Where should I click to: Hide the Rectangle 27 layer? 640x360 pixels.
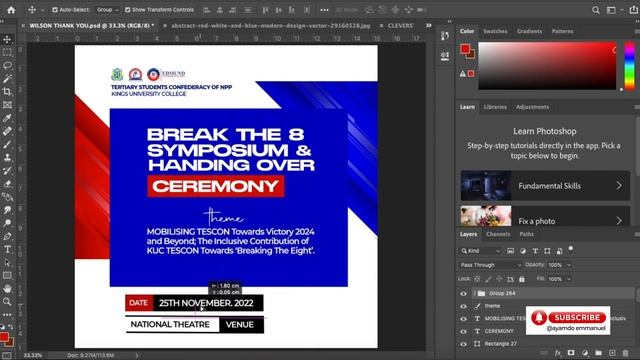tap(463, 344)
